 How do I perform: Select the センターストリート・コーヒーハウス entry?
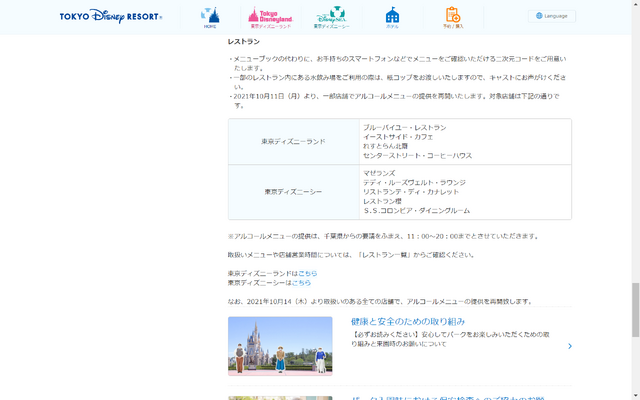click(417, 156)
